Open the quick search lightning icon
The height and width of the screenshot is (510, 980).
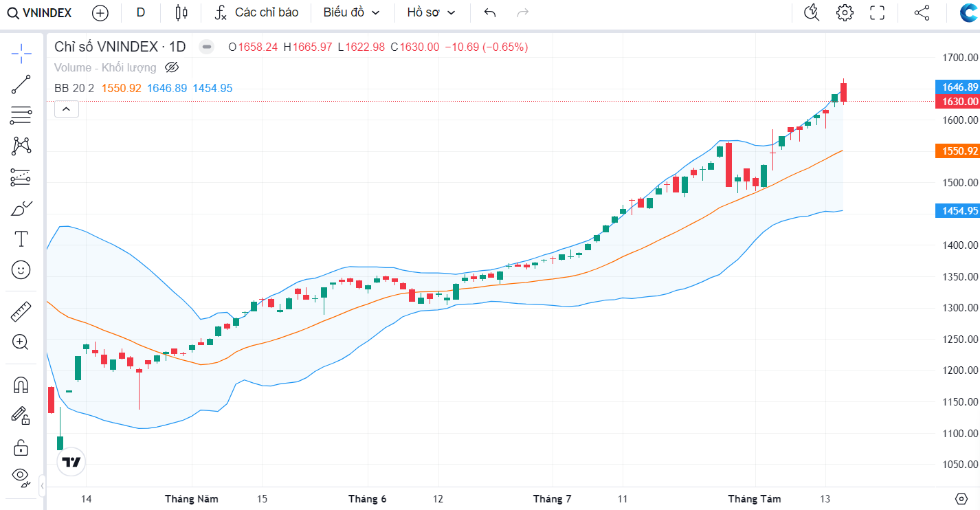pyautogui.click(x=812, y=12)
